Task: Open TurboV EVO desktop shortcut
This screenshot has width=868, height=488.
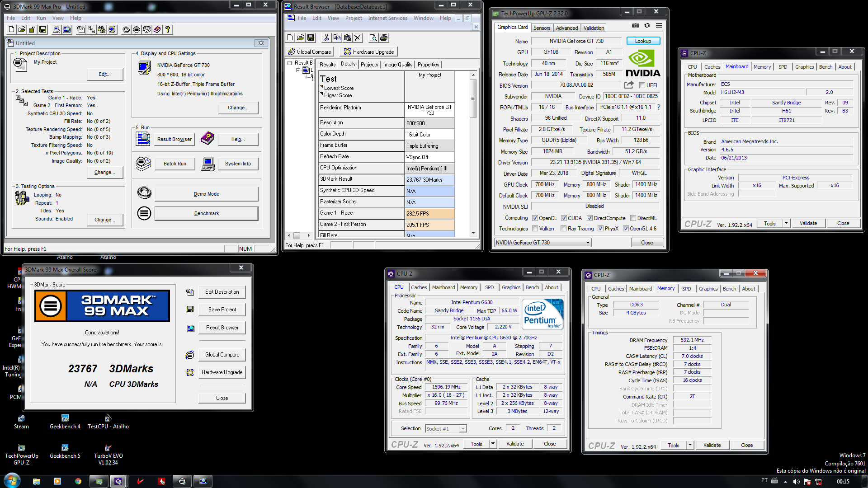Action: coord(108,455)
